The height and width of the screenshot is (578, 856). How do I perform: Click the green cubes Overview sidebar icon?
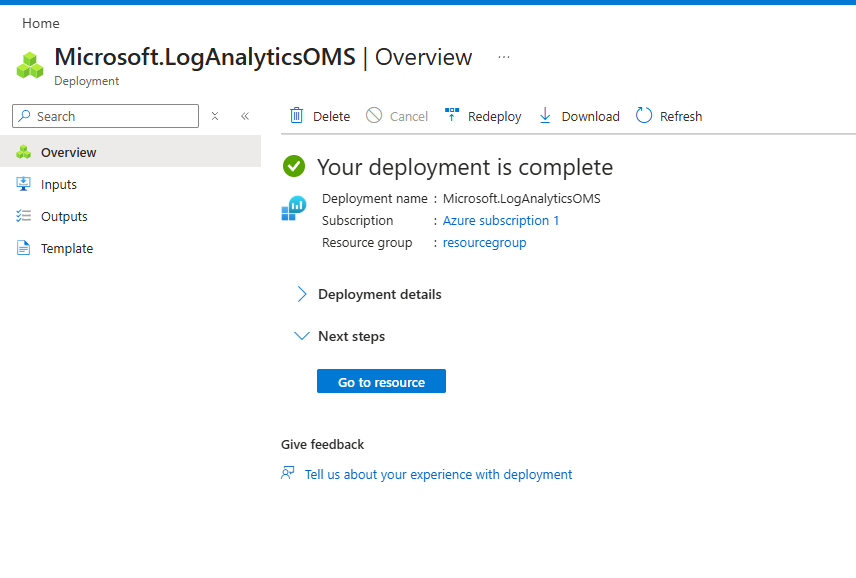23,152
